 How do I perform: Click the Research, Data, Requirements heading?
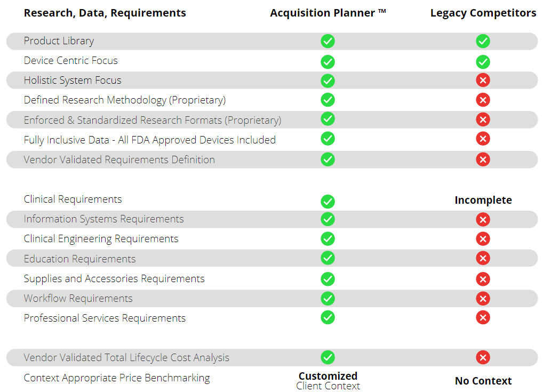coord(105,13)
